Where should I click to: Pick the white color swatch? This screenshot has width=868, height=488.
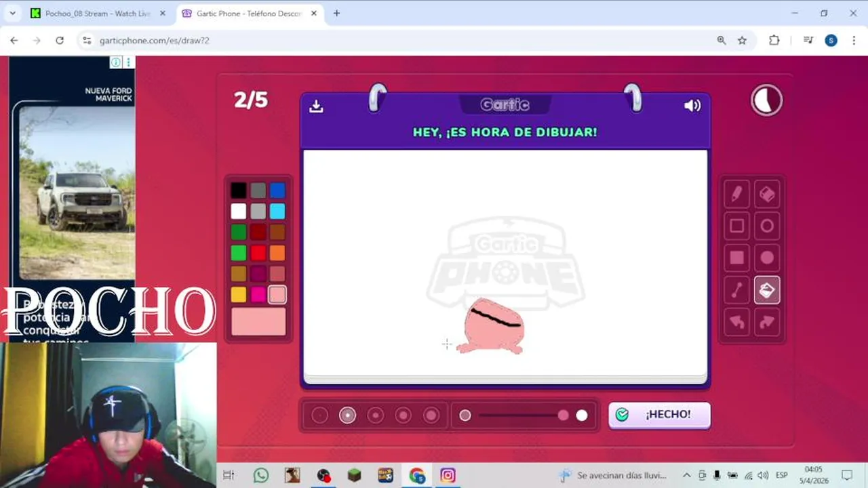[x=238, y=211]
